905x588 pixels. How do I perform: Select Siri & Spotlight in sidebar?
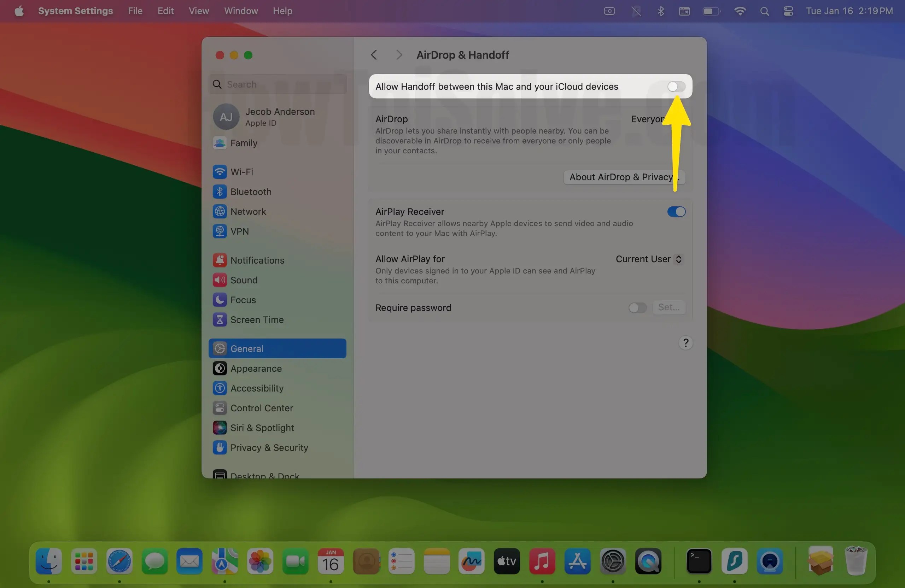(x=262, y=428)
